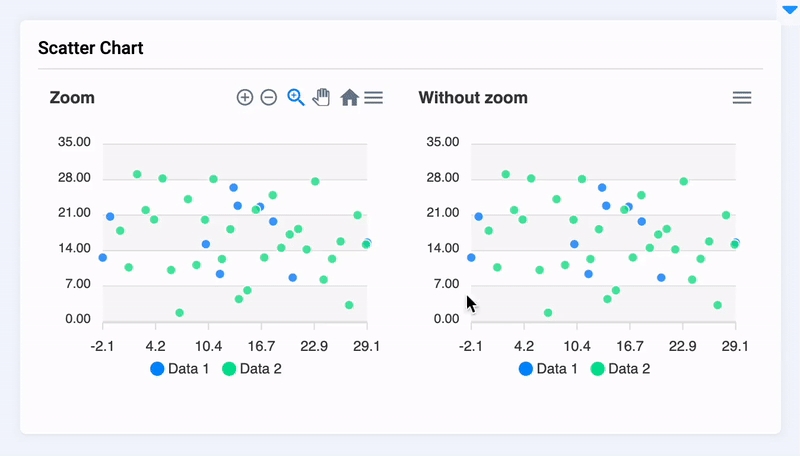Open the Zoom chart hamburger menu
This screenshot has height=456, width=800.
click(x=373, y=97)
